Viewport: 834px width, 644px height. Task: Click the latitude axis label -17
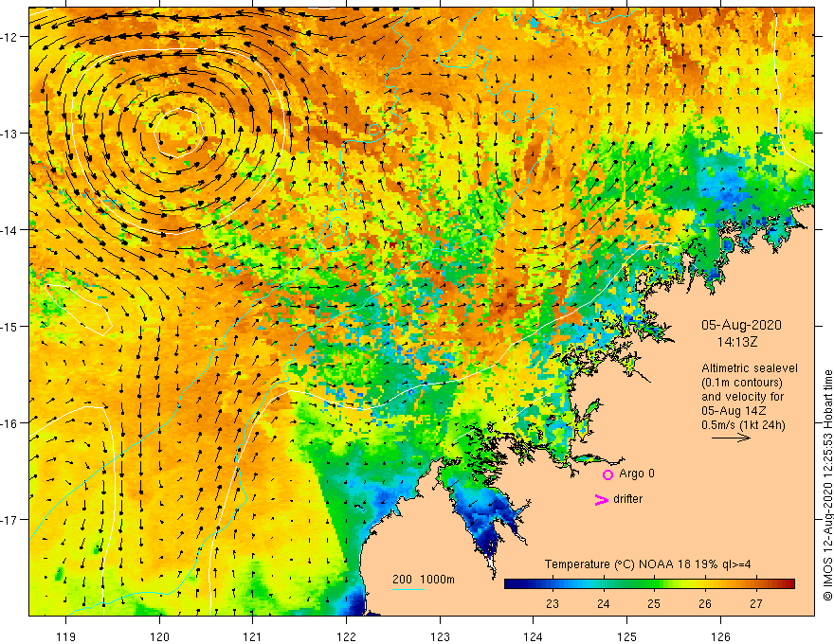click(9, 520)
